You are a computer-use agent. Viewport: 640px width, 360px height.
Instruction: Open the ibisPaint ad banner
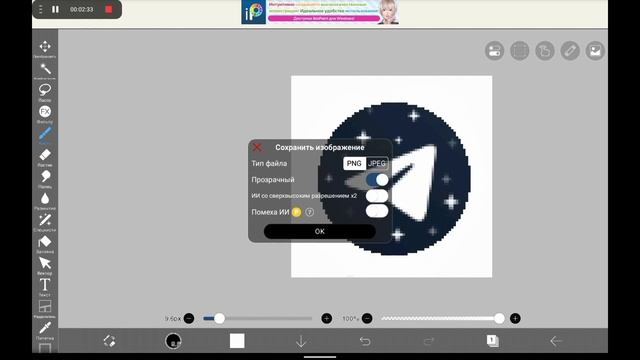click(320, 12)
